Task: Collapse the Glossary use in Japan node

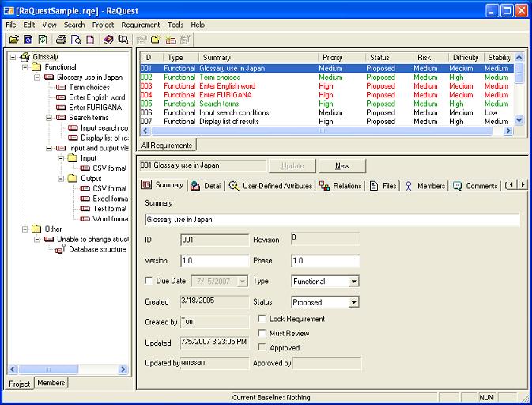Action: tap(37, 78)
